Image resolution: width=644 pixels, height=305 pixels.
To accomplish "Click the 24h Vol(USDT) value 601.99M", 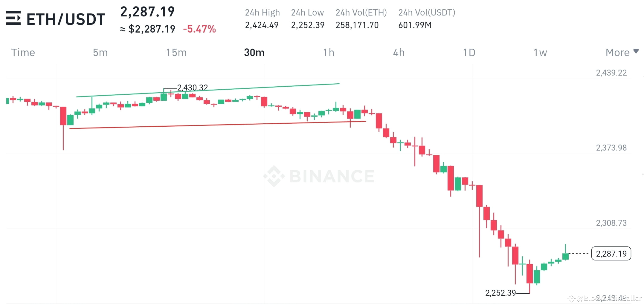I will pos(415,25).
